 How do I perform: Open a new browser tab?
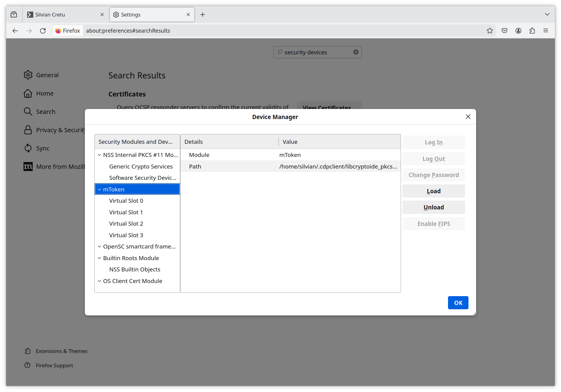202,14
